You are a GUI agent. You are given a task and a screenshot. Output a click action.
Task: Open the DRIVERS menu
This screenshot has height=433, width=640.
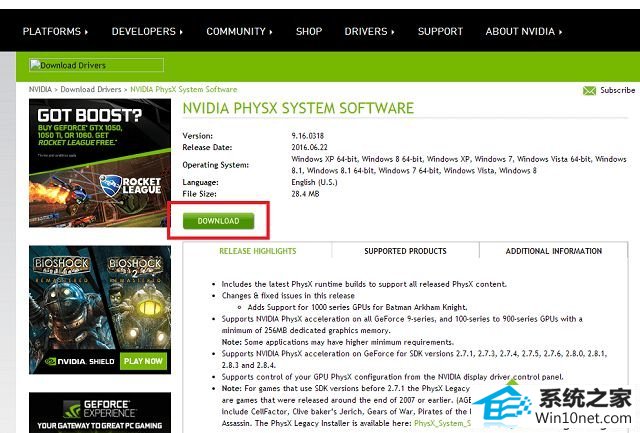[369, 31]
